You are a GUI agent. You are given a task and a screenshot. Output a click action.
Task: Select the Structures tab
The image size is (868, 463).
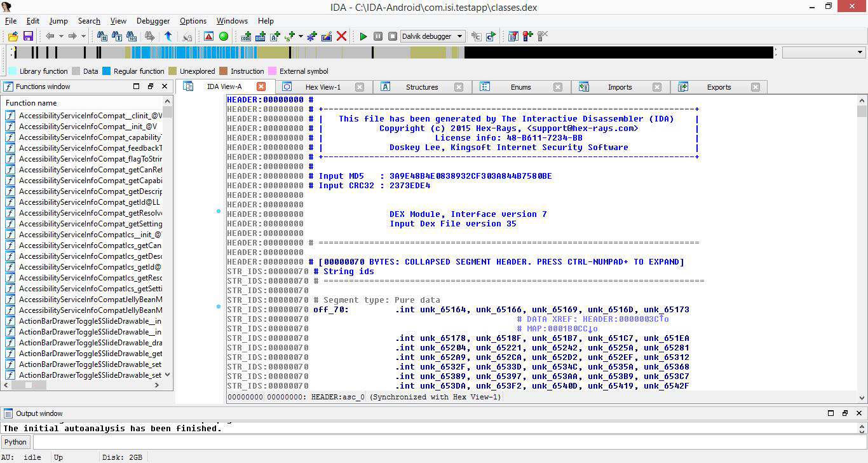421,86
